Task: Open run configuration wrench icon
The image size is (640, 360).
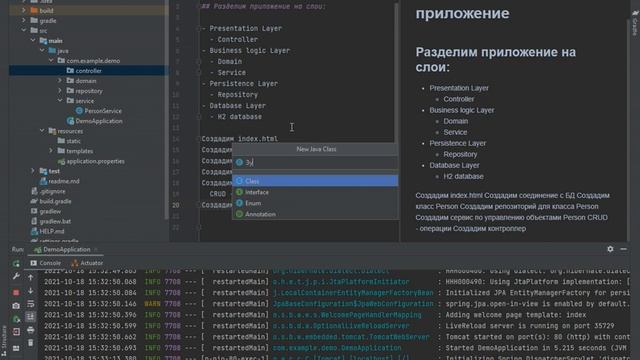Action: tap(16, 277)
